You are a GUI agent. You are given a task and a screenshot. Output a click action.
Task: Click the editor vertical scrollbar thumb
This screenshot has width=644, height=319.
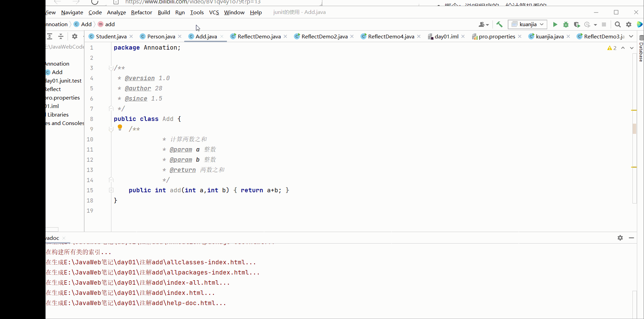[634, 128]
